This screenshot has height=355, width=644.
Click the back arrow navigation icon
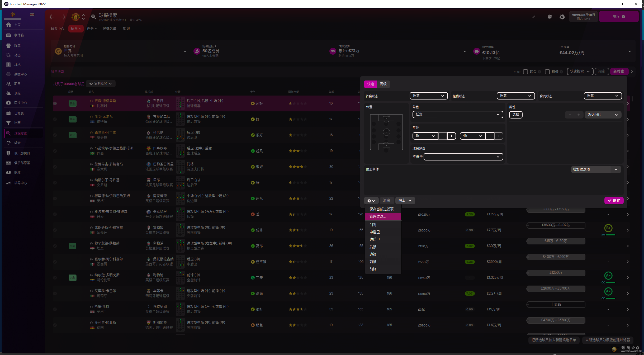point(52,17)
